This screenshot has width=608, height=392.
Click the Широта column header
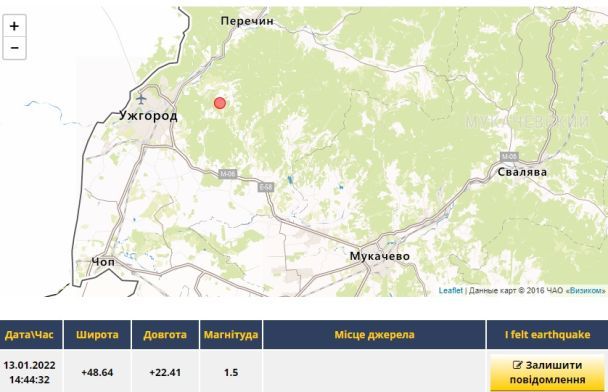[x=97, y=335]
